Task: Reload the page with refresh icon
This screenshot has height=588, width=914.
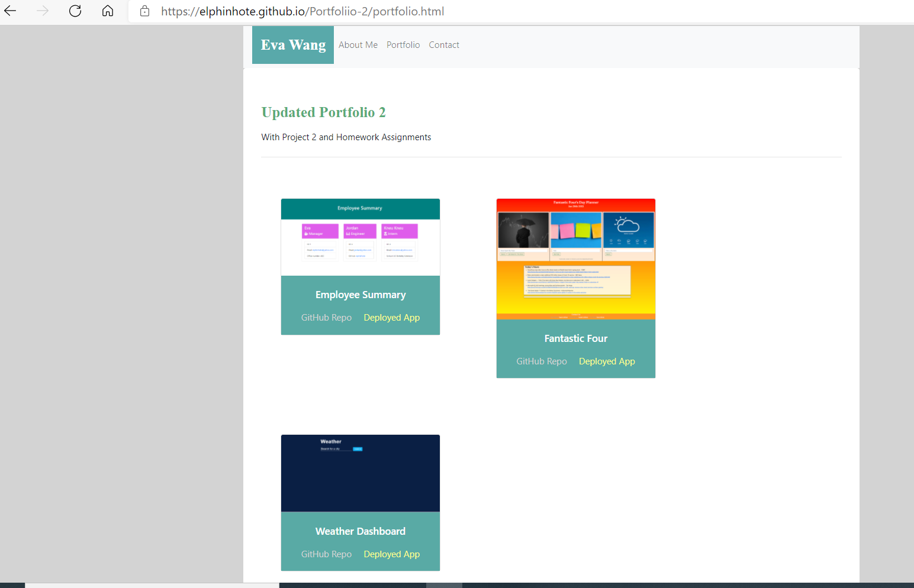Action: tap(75, 11)
